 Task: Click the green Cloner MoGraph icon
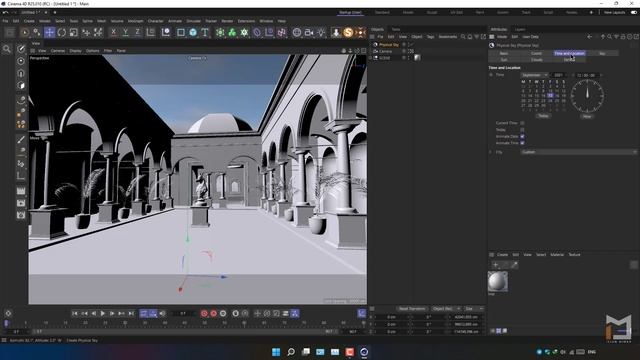point(232,32)
